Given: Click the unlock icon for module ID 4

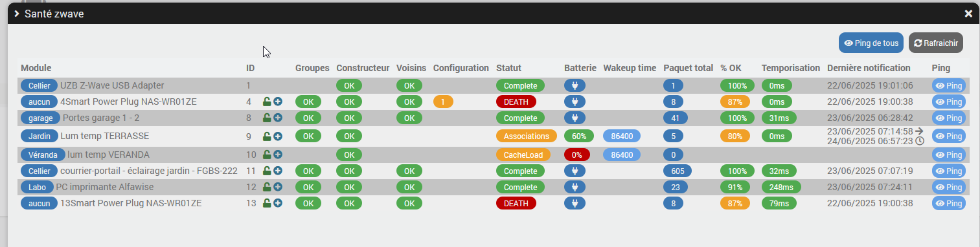Looking at the screenshot, I should pos(267,102).
